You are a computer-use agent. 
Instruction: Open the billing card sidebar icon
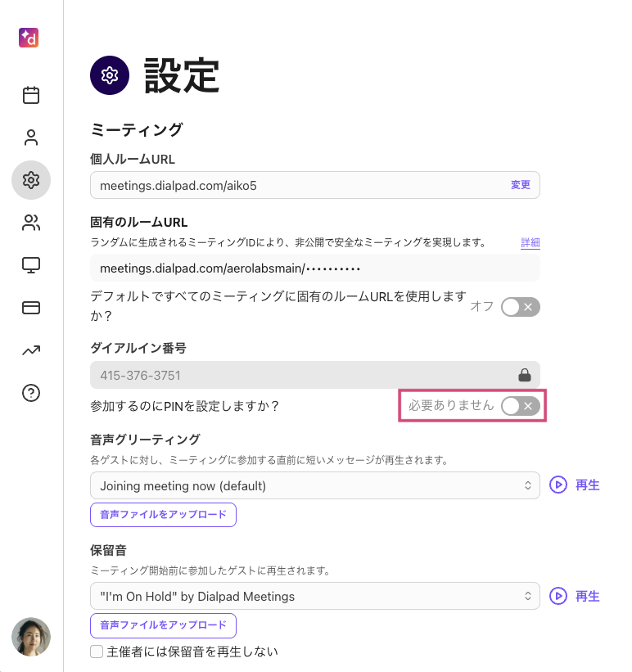click(x=31, y=308)
